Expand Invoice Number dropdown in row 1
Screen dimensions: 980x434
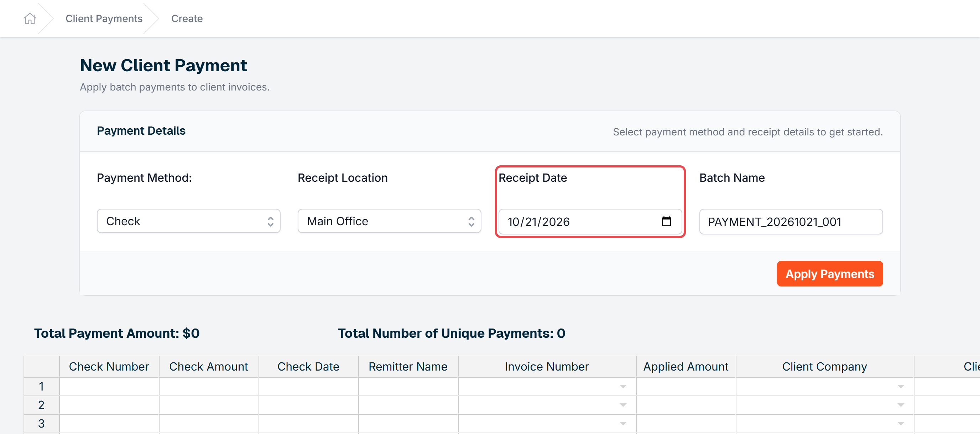tap(623, 387)
